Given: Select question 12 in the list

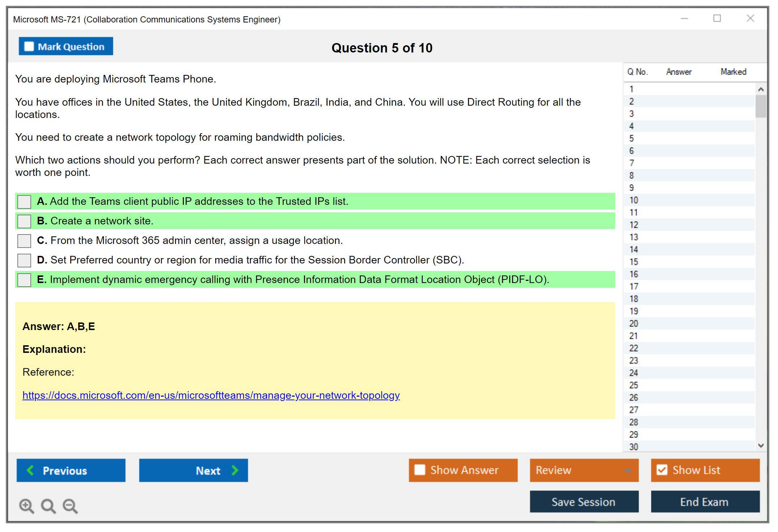Looking at the screenshot, I should click(634, 225).
